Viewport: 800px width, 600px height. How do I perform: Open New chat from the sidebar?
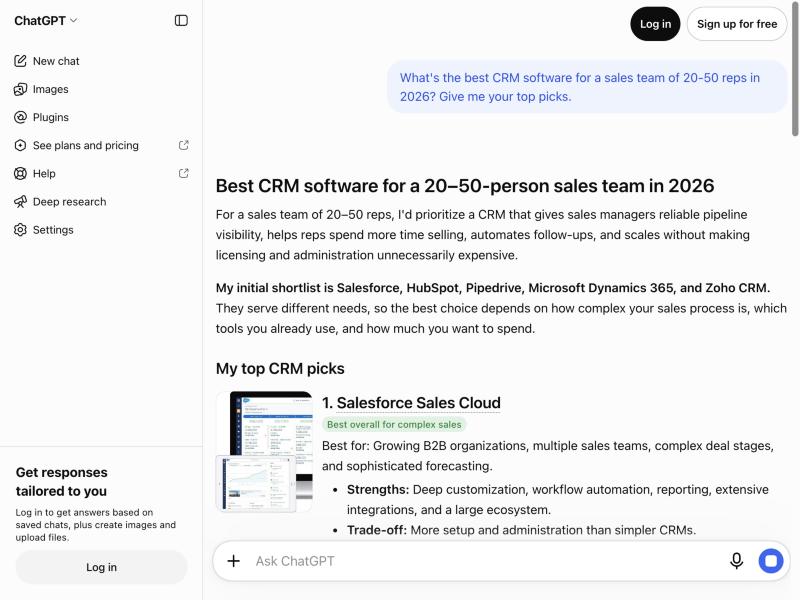pos(56,61)
